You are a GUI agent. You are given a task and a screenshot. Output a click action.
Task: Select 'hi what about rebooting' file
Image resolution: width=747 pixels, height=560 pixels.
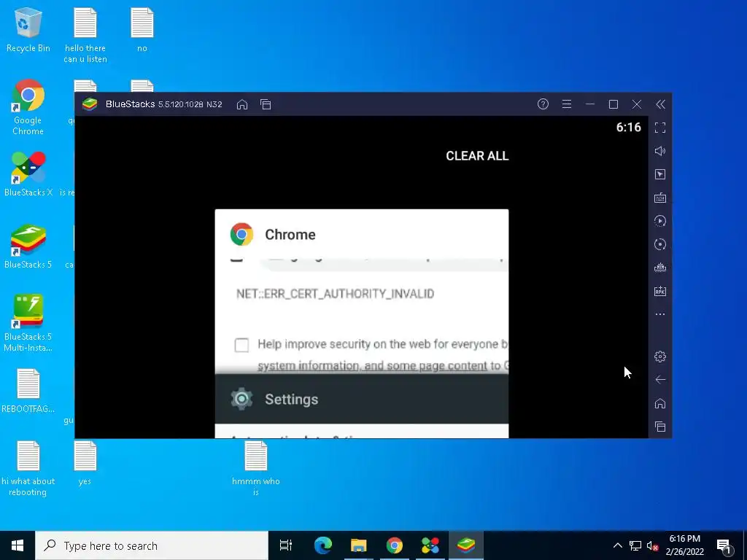coord(28,469)
